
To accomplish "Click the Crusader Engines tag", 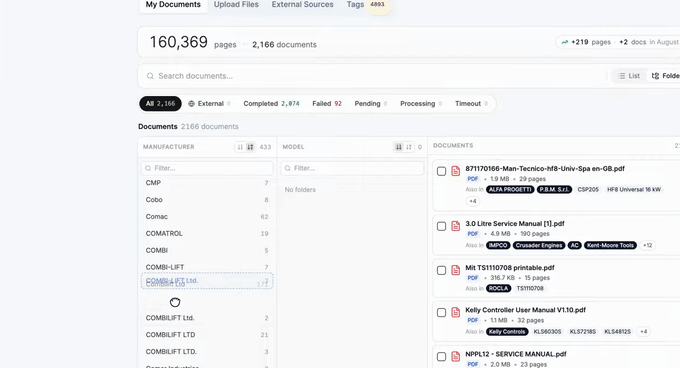I will click(539, 245).
